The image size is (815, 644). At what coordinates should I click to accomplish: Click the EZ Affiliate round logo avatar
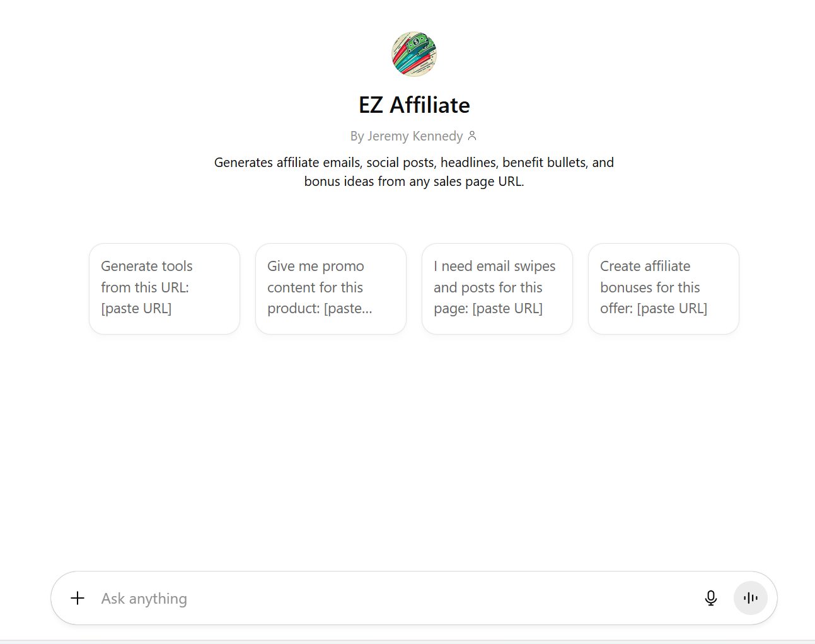(x=414, y=54)
